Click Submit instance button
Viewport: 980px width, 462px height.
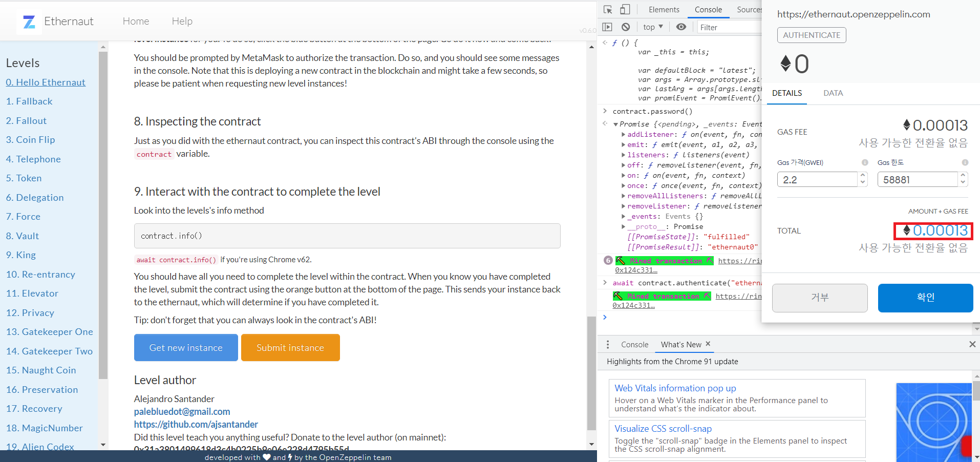[x=290, y=348]
